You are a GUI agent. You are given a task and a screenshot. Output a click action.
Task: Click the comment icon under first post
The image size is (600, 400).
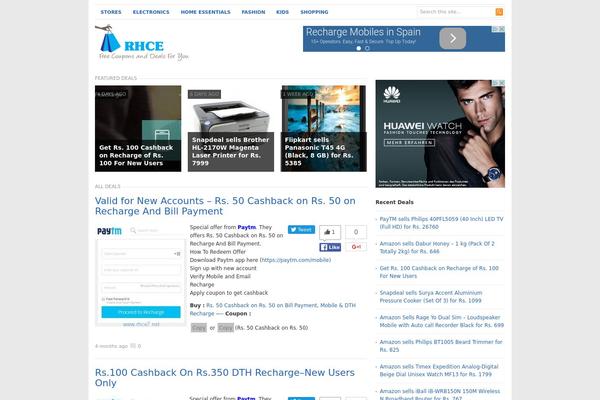[133, 346]
